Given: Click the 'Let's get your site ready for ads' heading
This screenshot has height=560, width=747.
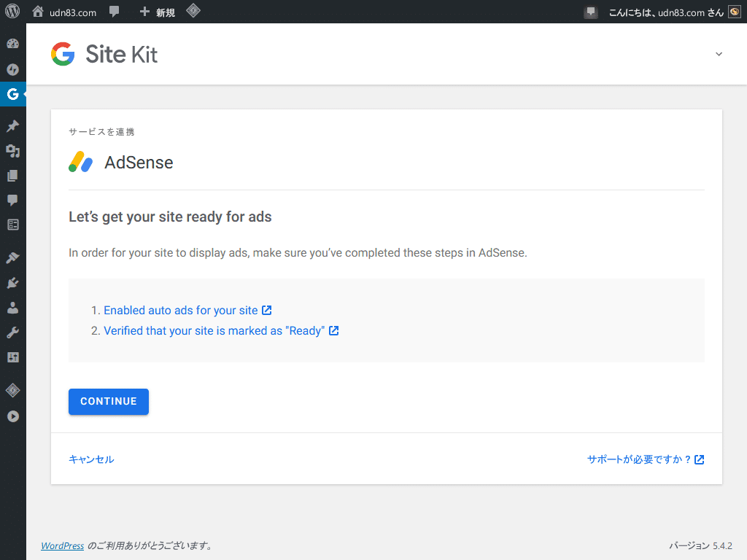Looking at the screenshot, I should (x=170, y=217).
